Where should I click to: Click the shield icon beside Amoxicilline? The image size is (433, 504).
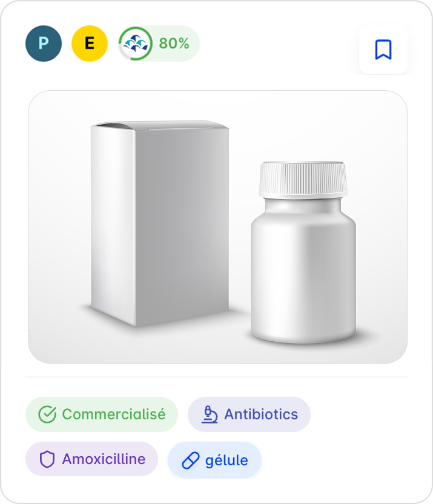(x=47, y=459)
